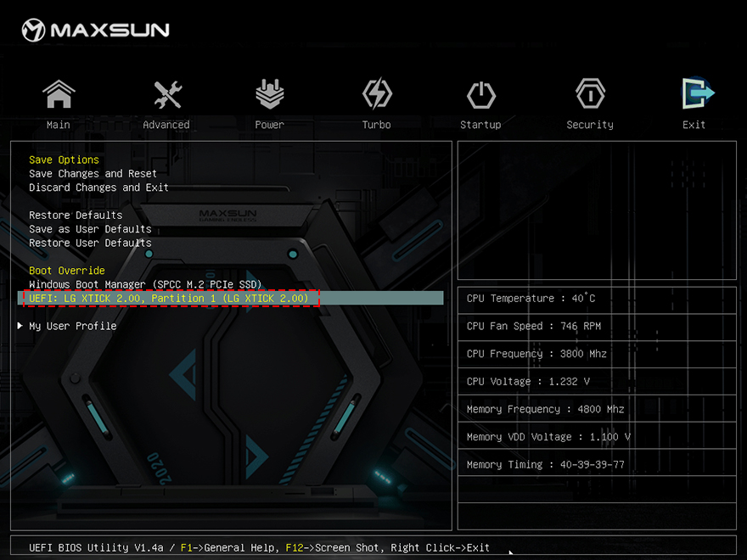Choose Discard Changes and Exit

98,188
